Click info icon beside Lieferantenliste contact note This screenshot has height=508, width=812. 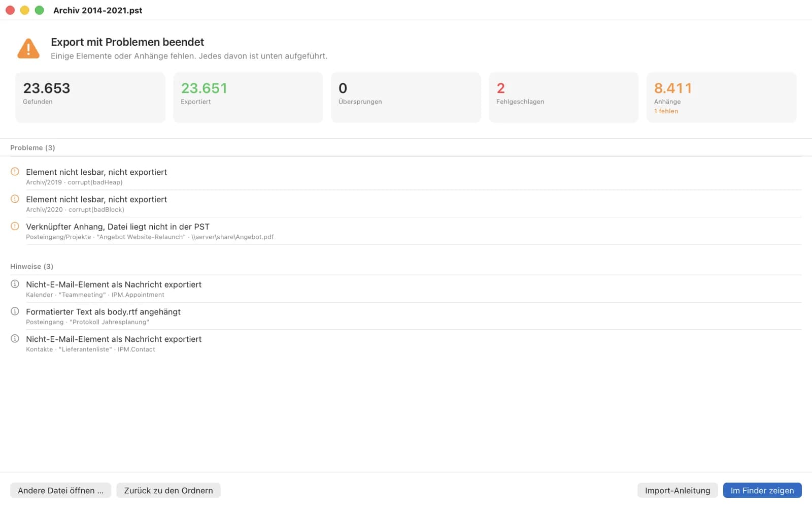coord(15,339)
